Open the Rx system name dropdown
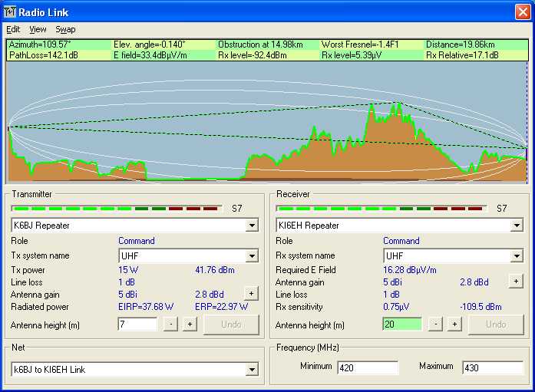The width and height of the screenshot is (535, 392). 517,256
